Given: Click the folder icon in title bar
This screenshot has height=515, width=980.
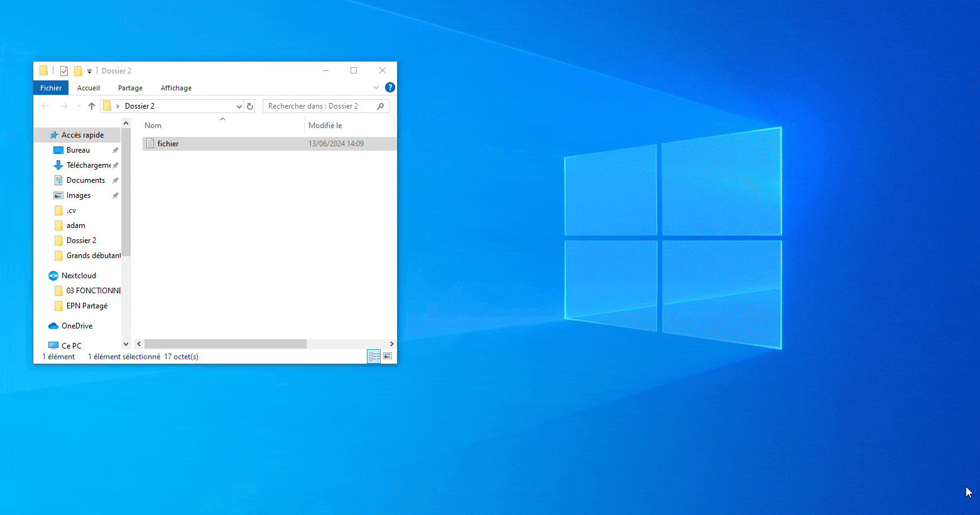Looking at the screenshot, I should [x=43, y=71].
